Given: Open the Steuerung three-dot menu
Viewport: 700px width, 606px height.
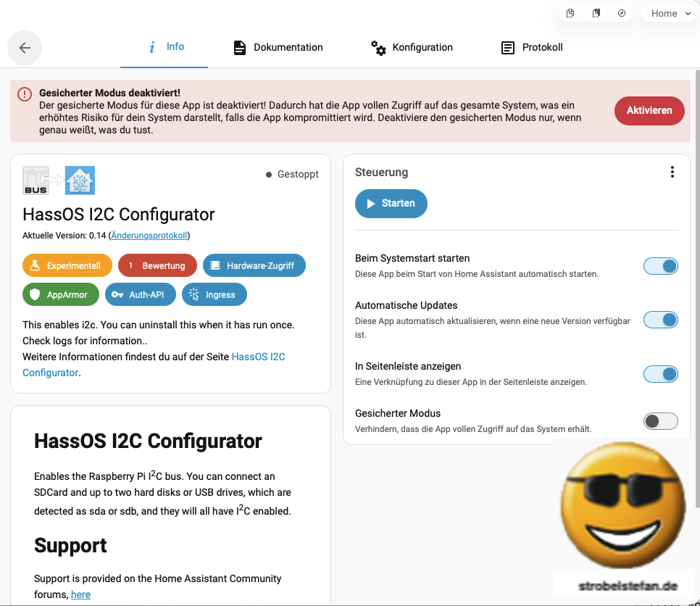Looking at the screenshot, I should pyautogui.click(x=672, y=172).
